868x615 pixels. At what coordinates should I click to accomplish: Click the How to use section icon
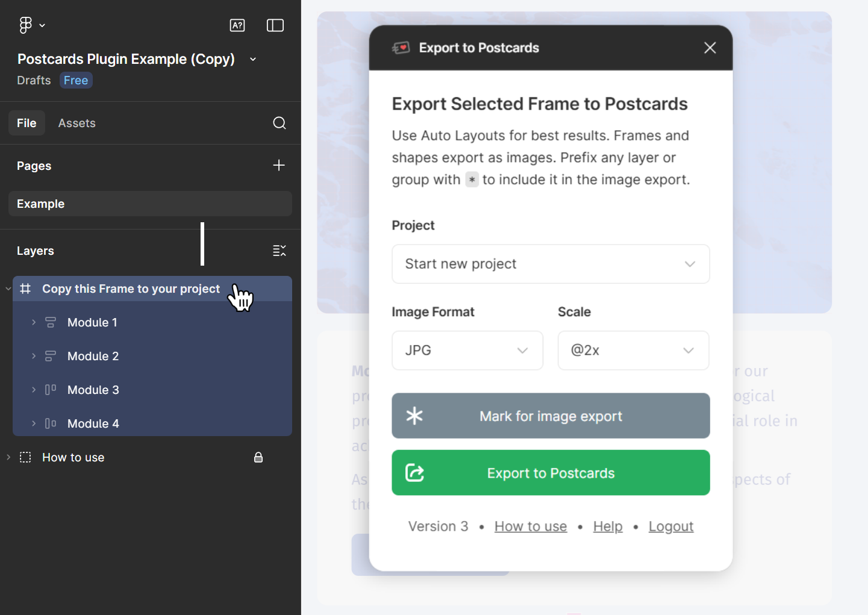(x=25, y=457)
